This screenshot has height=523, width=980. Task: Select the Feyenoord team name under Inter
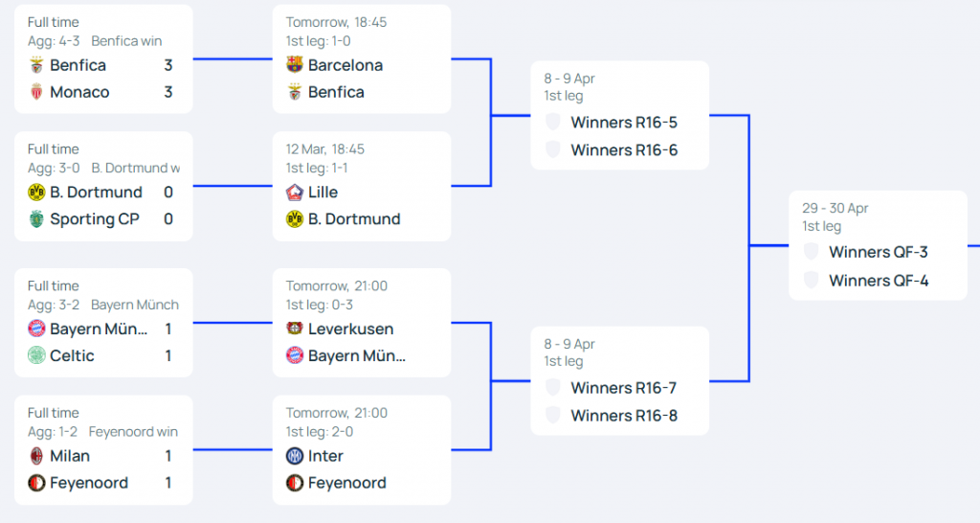coord(346,483)
